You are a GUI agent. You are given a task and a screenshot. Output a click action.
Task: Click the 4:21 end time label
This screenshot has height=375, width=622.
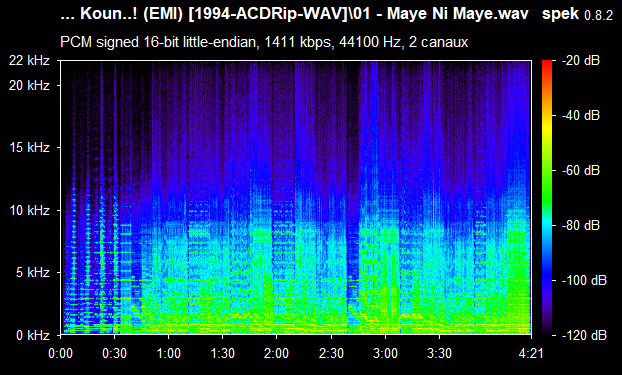tap(531, 353)
